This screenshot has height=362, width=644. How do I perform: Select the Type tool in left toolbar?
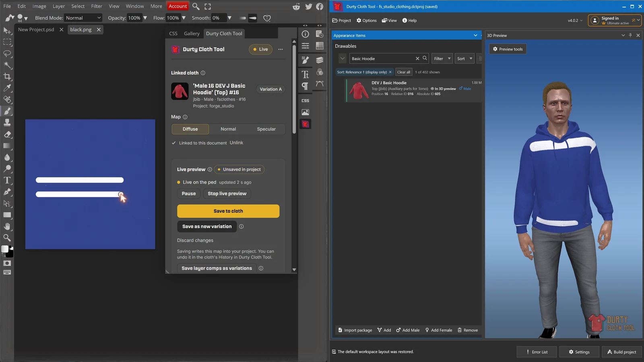pos(7,180)
